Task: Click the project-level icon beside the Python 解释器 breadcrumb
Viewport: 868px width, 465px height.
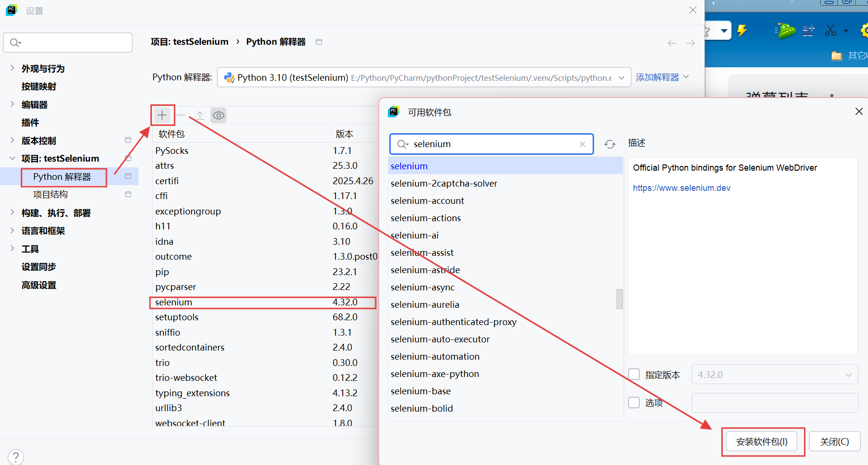Action: (319, 42)
